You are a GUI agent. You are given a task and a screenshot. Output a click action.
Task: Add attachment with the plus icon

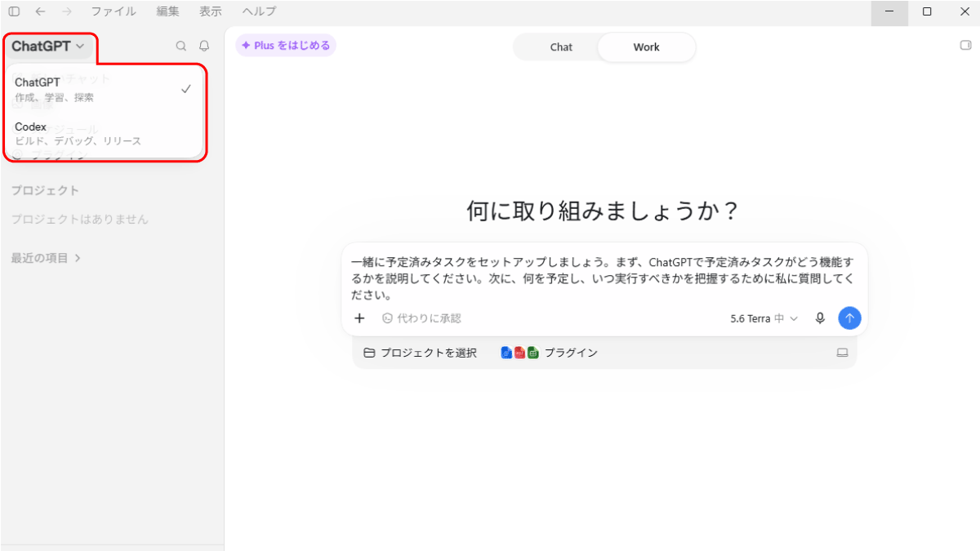pos(359,318)
